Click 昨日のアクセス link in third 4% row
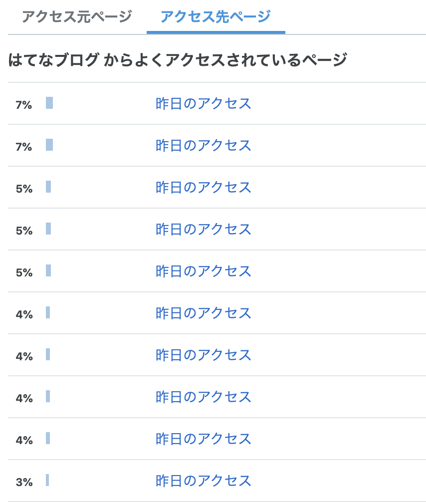 point(204,397)
